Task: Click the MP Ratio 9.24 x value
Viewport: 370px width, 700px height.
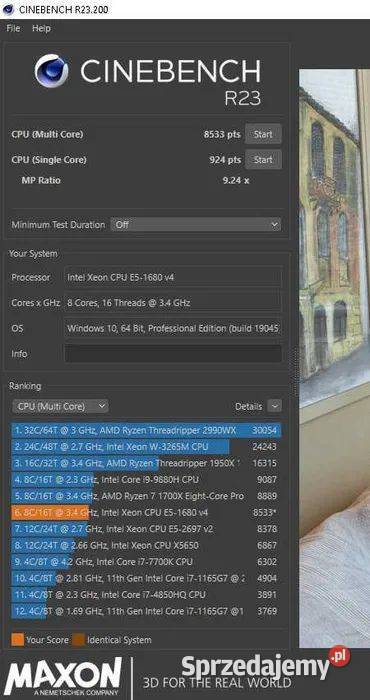Action: click(236, 180)
